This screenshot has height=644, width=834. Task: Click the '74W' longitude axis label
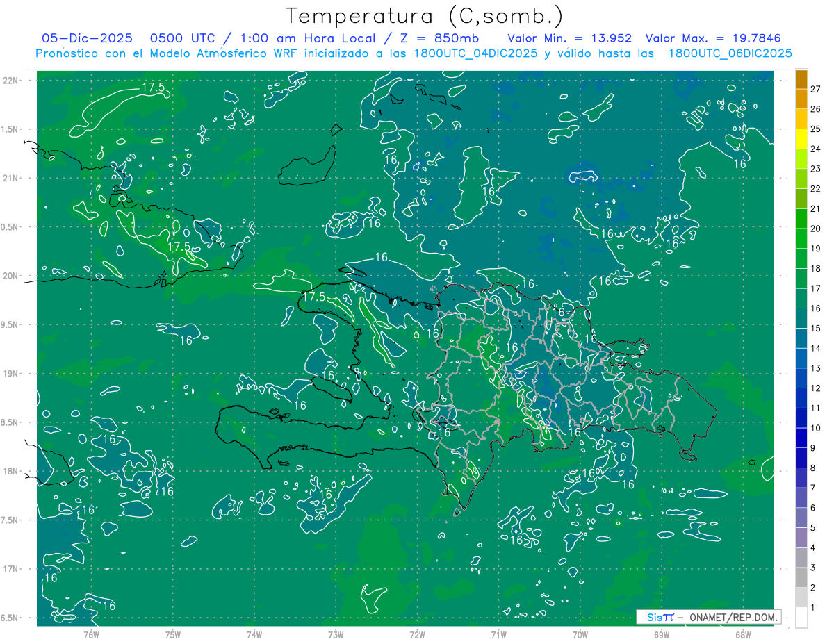coord(254,634)
